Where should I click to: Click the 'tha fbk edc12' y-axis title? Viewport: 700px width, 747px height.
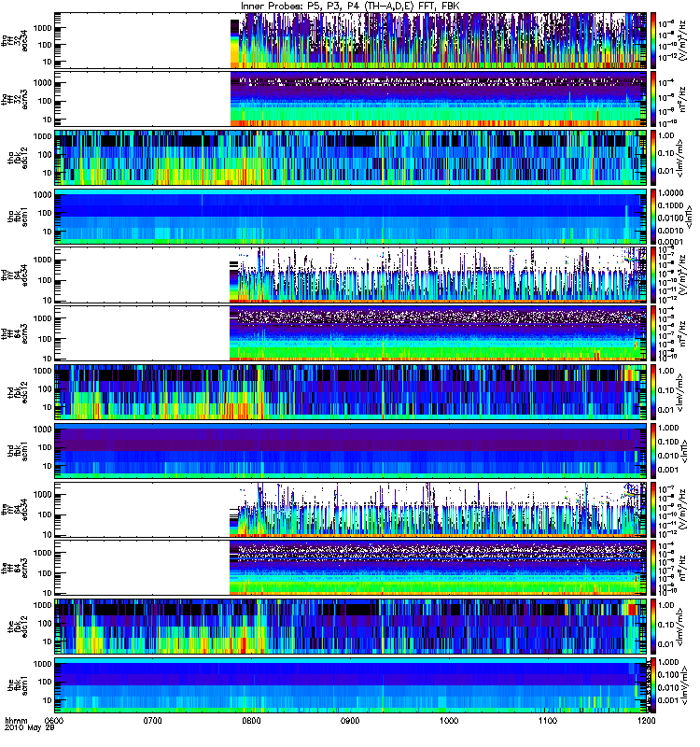click(x=18, y=158)
